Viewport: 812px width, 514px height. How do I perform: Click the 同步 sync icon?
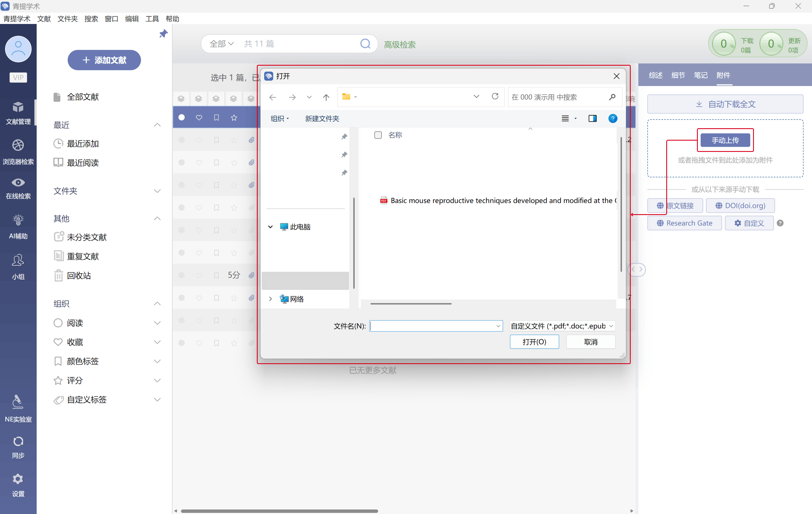(x=18, y=441)
